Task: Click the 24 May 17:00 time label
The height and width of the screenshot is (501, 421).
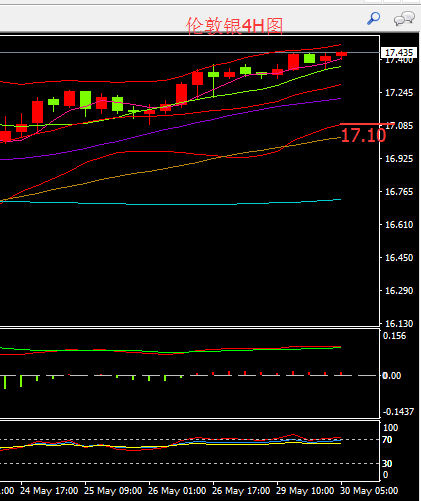Action: (x=49, y=491)
